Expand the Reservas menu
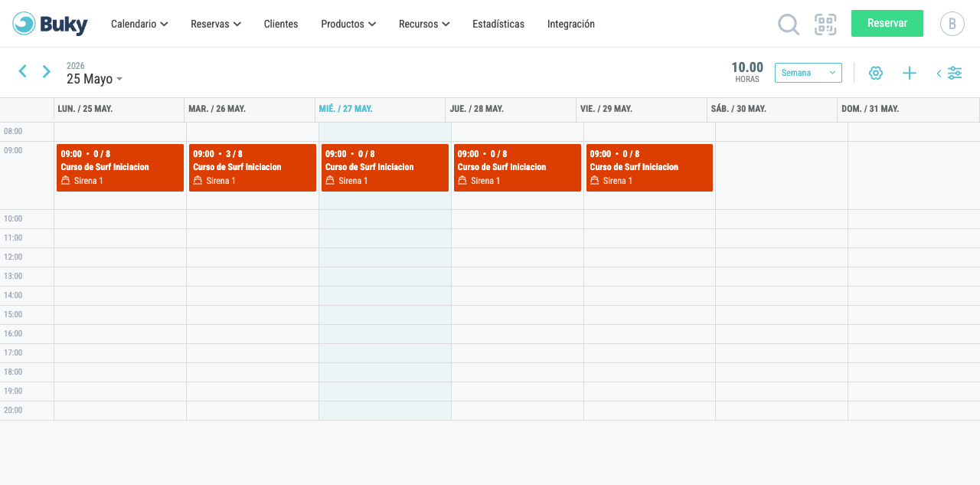Viewport: 980px width, 485px height. click(216, 24)
